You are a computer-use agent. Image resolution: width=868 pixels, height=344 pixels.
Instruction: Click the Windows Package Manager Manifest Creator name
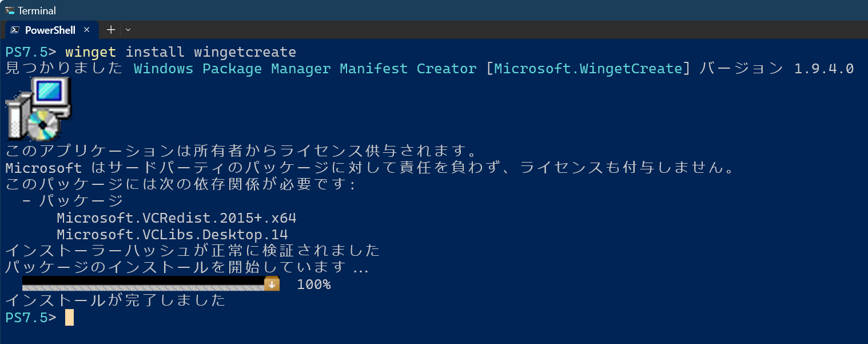(305, 69)
